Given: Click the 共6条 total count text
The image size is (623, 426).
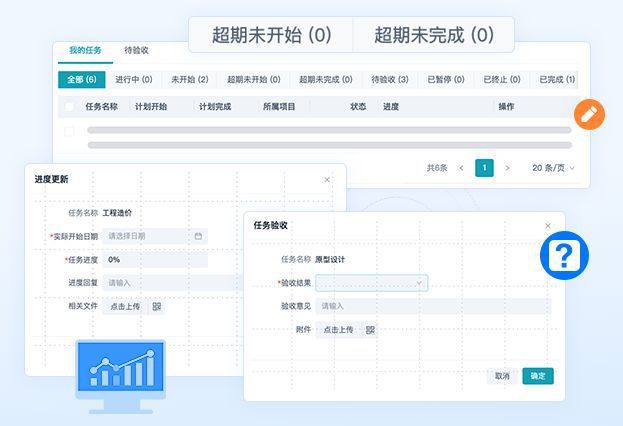Looking at the screenshot, I should tap(437, 168).
